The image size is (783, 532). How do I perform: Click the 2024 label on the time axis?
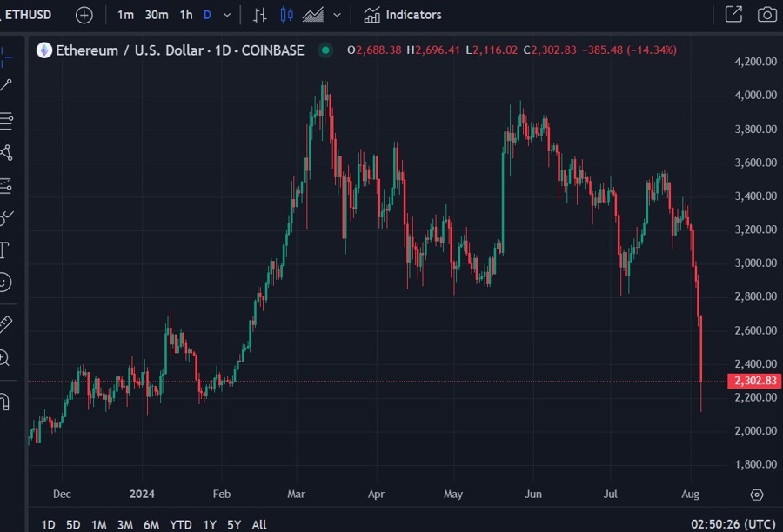tap(142, 494)
